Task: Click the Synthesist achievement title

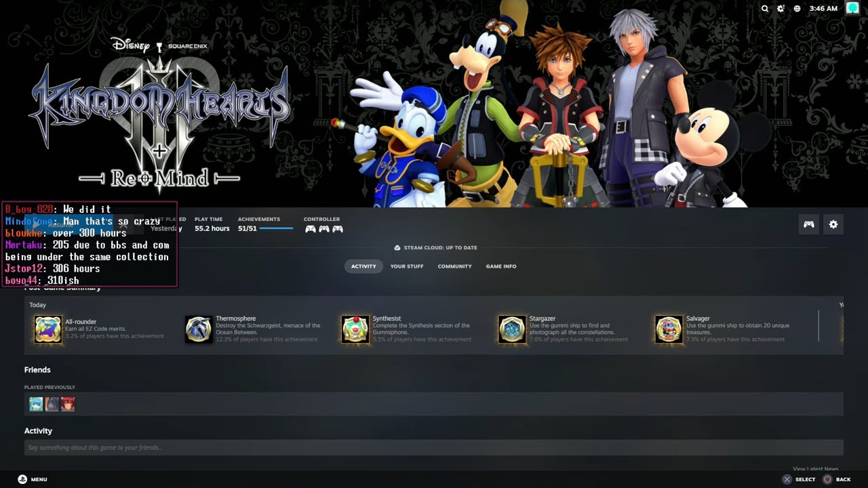Action: click(387, 319)
